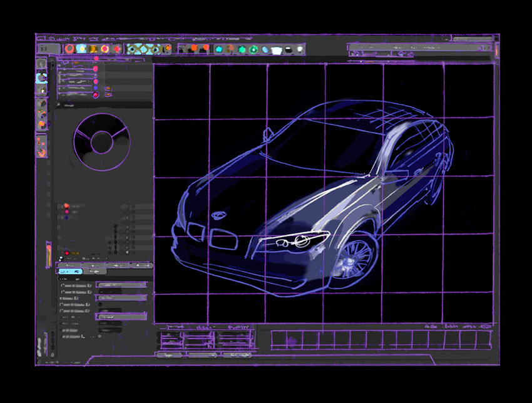Image resolution: width=532 pixels, height=403 pixels.
Task: Click the middle grey button below the viewport
Action: pyautogui.click(x=202, y=355)
